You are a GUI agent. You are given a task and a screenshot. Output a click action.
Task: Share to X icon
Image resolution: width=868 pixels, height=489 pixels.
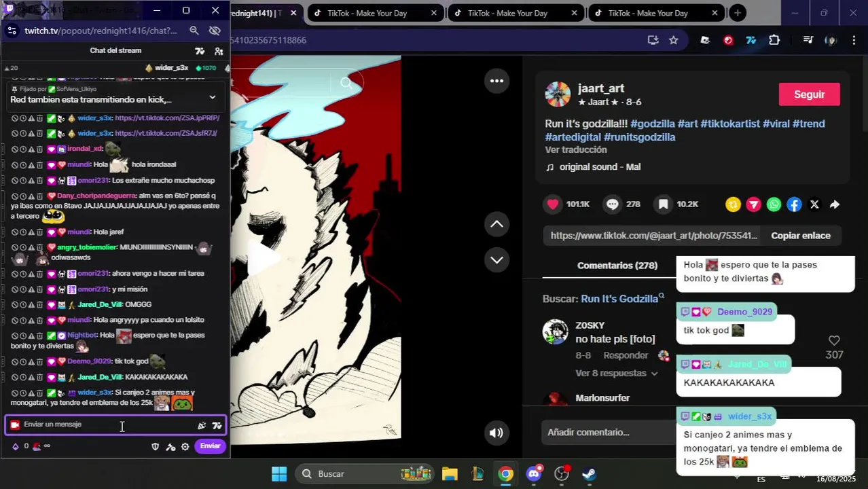(x=814, y=204)
